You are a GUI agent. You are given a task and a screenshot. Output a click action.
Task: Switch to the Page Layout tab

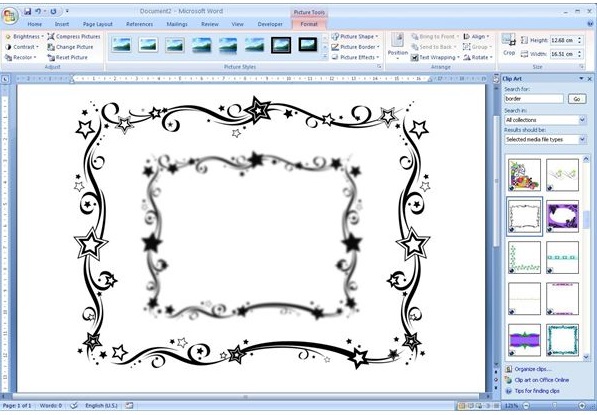coord(97,24)
